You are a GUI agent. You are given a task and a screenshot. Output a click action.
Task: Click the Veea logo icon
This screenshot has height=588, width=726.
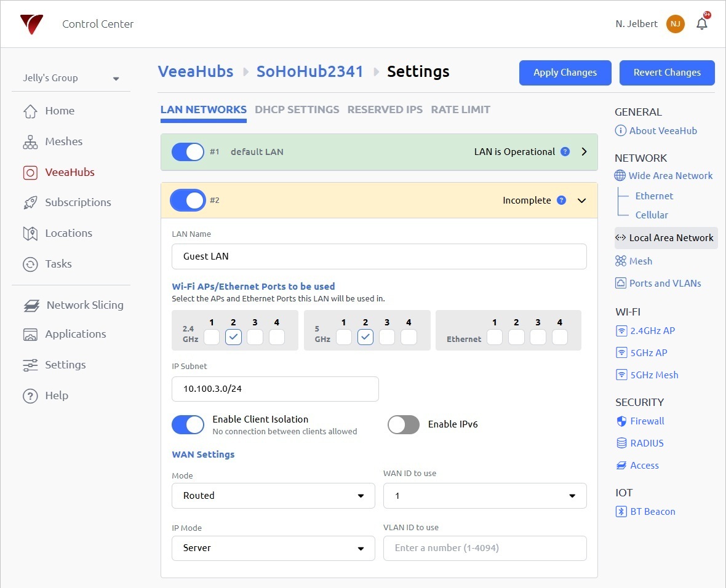(x=31, y=23)
